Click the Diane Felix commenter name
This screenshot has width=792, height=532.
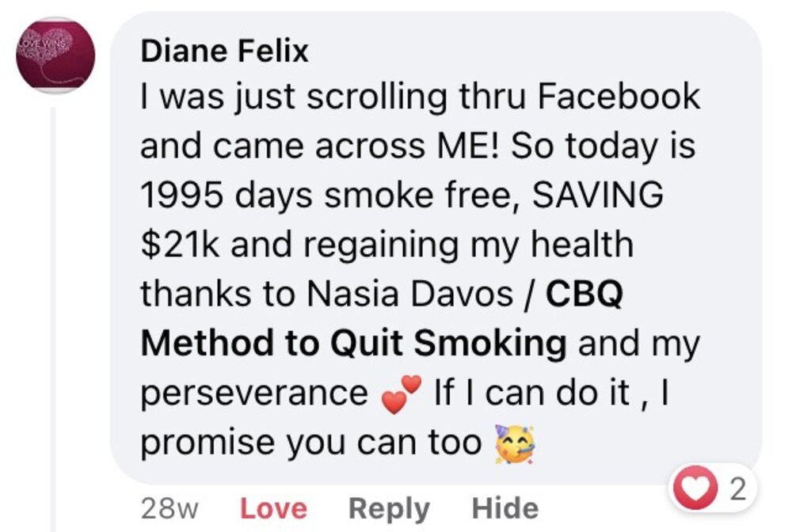pyautogui.click(x=224, y=52)
